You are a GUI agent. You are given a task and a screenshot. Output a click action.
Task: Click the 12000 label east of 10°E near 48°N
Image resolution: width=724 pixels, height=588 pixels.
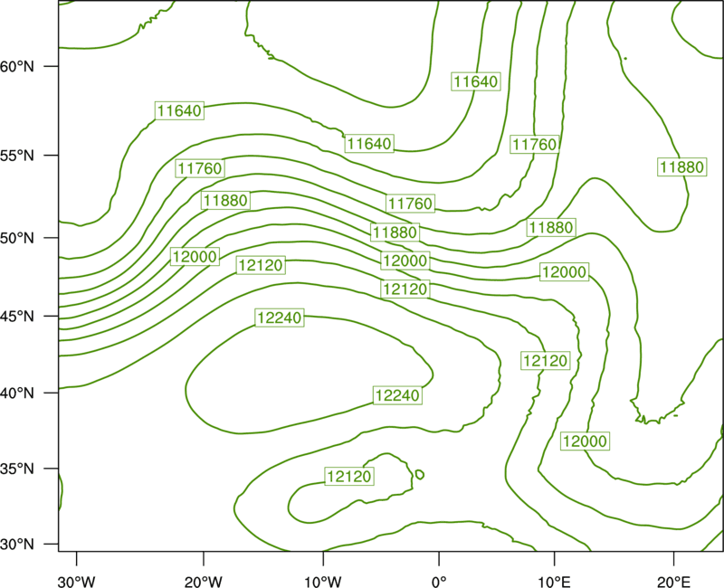[x=564, y=272]
